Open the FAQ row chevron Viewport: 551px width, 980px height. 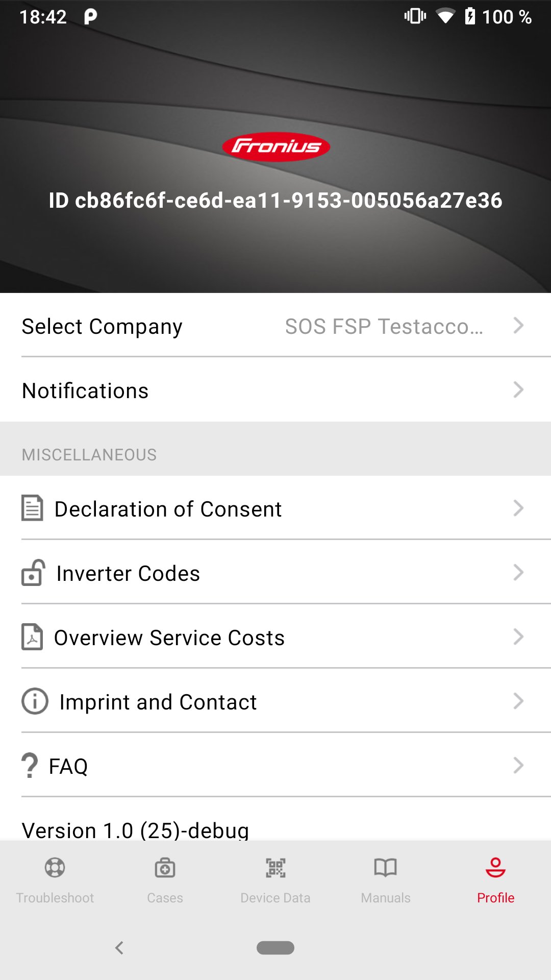(x=518, y=766)
